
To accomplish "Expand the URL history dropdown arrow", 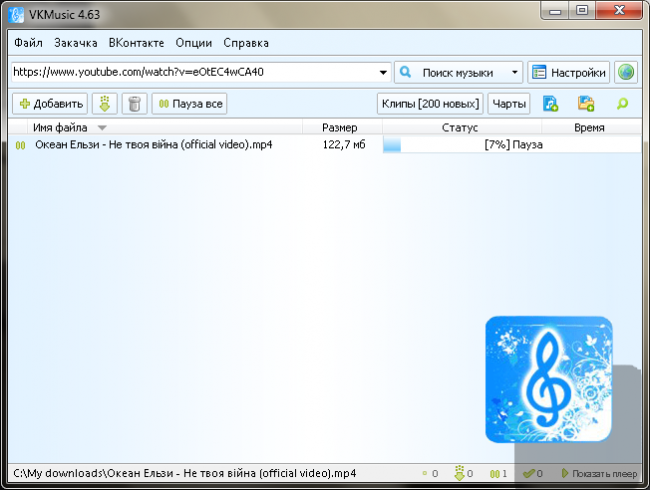I will click(x=383, y=73).
